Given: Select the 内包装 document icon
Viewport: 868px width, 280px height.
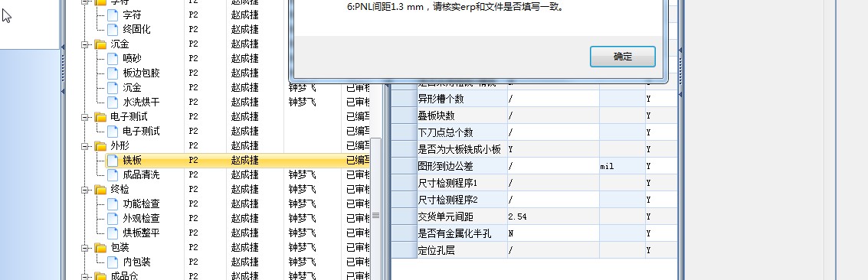Looking at the screenshot, I should pos(113,262).
